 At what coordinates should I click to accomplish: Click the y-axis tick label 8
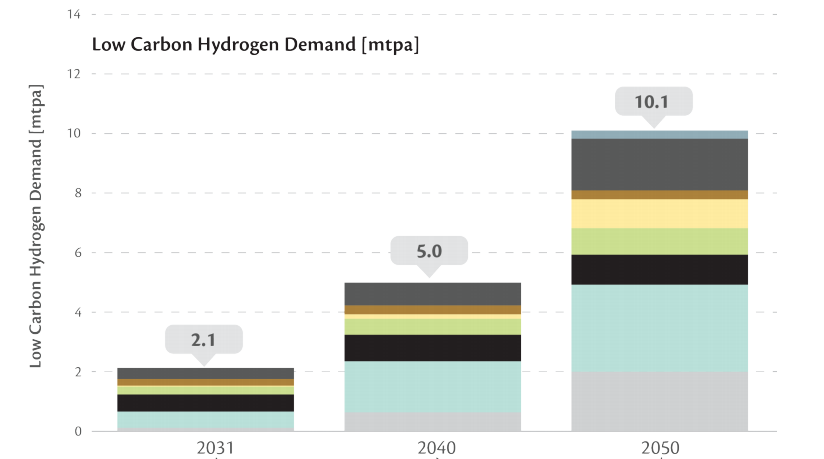click(76, 193)
